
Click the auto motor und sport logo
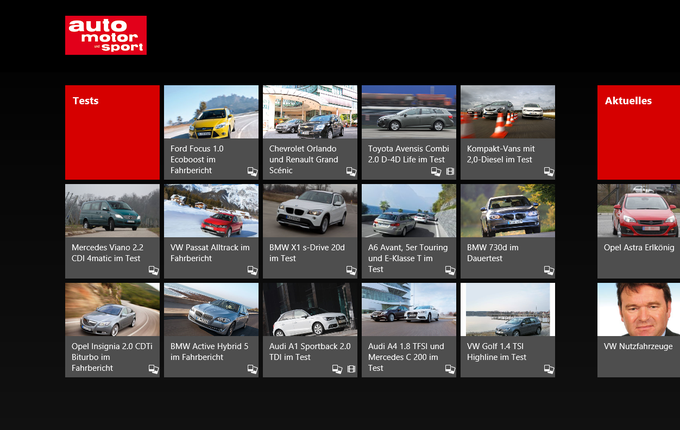106,36
